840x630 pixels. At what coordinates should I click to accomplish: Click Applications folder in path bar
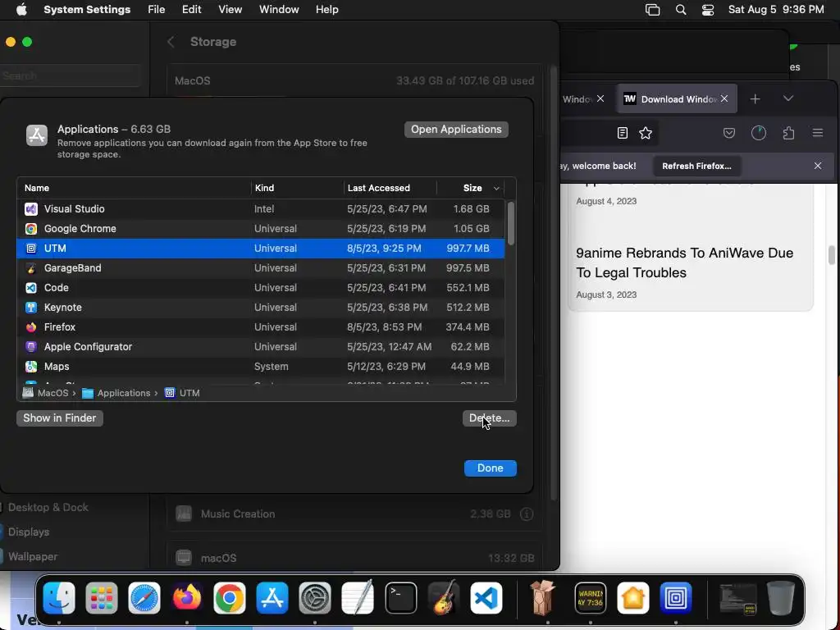tap(116, 393)
